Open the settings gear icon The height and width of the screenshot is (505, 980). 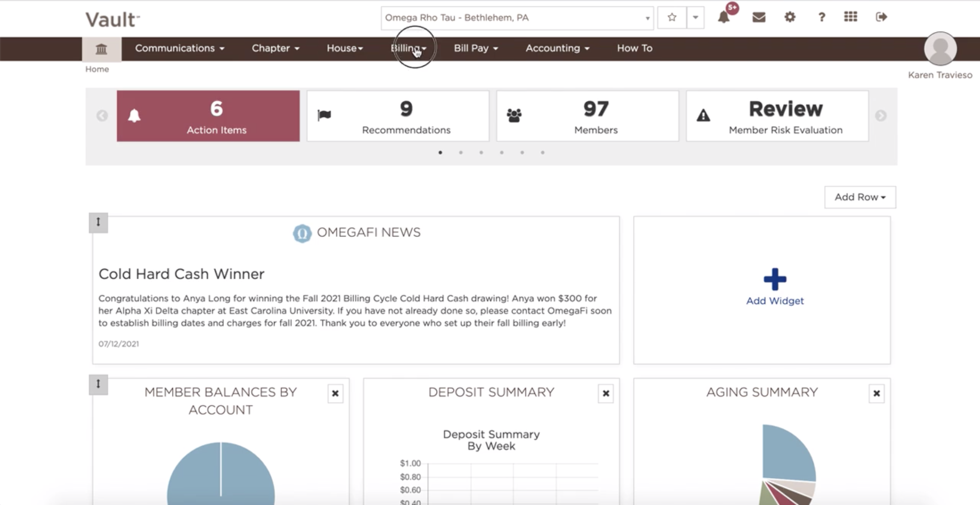point(790,17)
